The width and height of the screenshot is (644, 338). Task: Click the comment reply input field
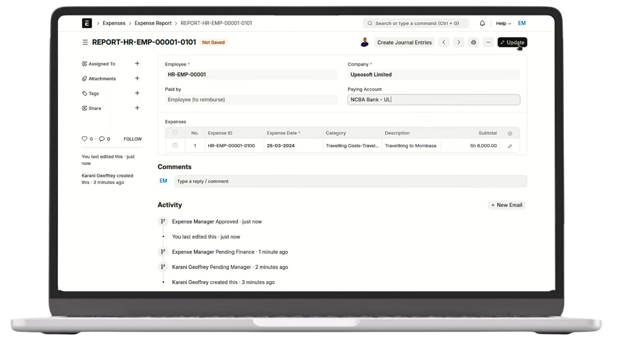pos(350,181)
